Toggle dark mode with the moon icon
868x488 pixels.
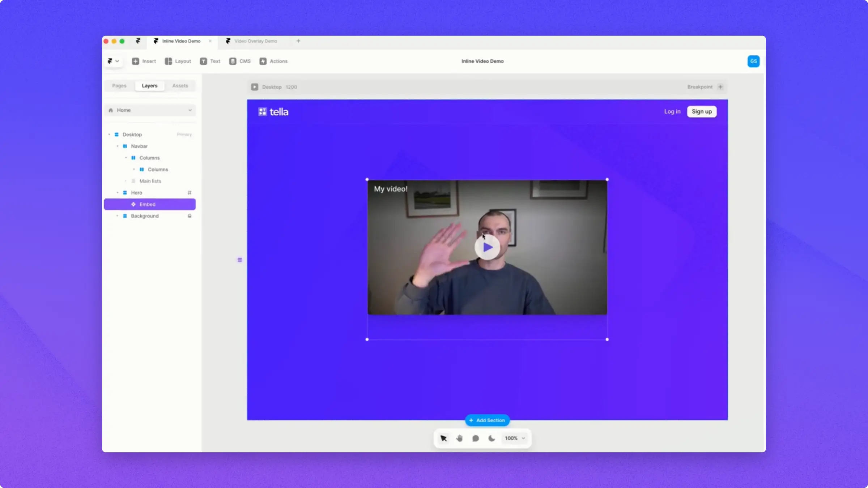click(x=492, y=438)
